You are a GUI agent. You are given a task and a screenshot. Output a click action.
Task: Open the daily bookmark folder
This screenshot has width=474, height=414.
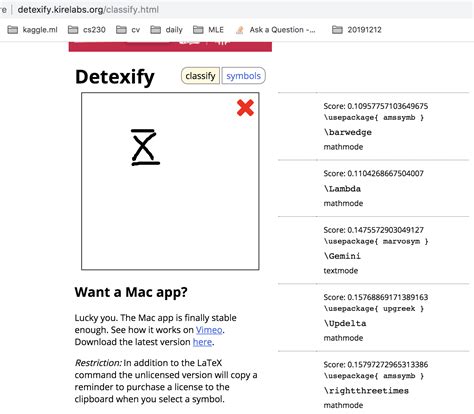tap(166, 30)
